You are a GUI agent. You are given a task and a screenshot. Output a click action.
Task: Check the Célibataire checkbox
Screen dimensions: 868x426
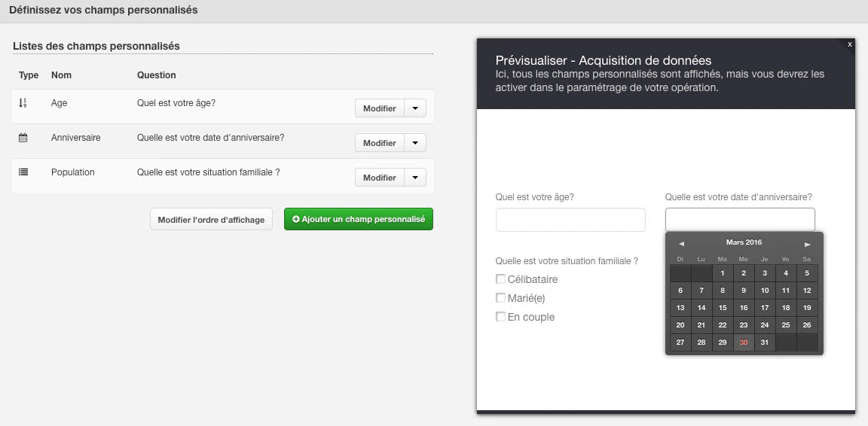pyautogui.click(x=500, y=278)
